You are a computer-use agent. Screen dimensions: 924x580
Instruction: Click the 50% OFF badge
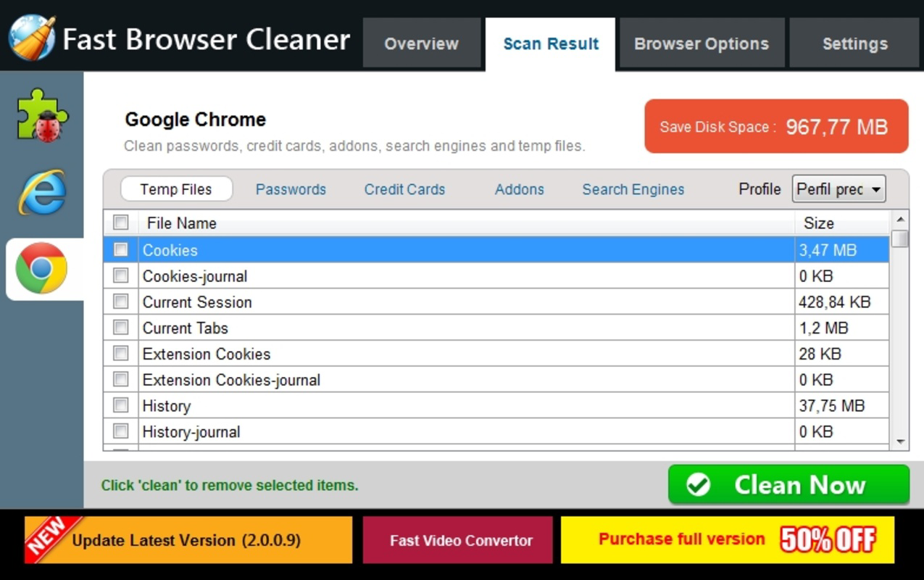pos(828,539)
